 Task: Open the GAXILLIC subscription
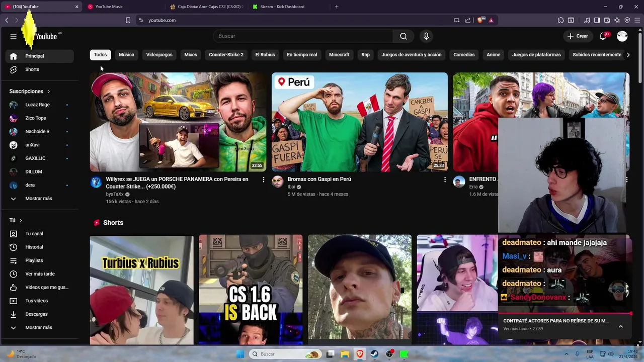pyautogui.click(x=40, y=158)
